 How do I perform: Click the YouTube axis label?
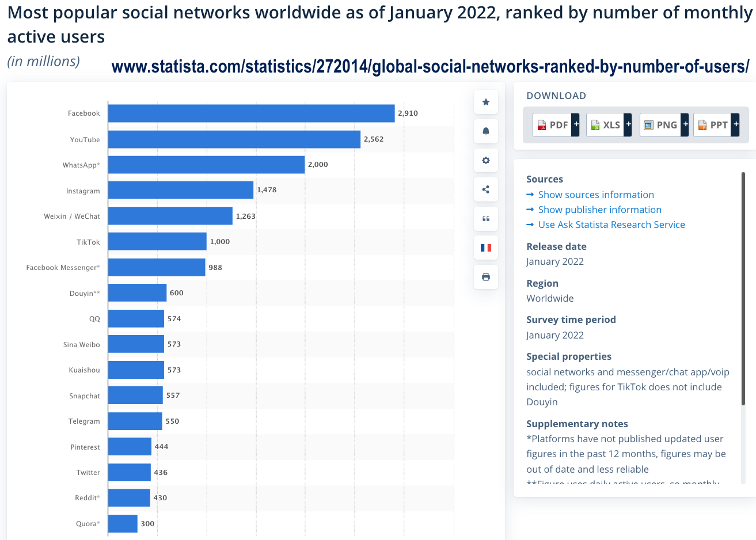85,140
